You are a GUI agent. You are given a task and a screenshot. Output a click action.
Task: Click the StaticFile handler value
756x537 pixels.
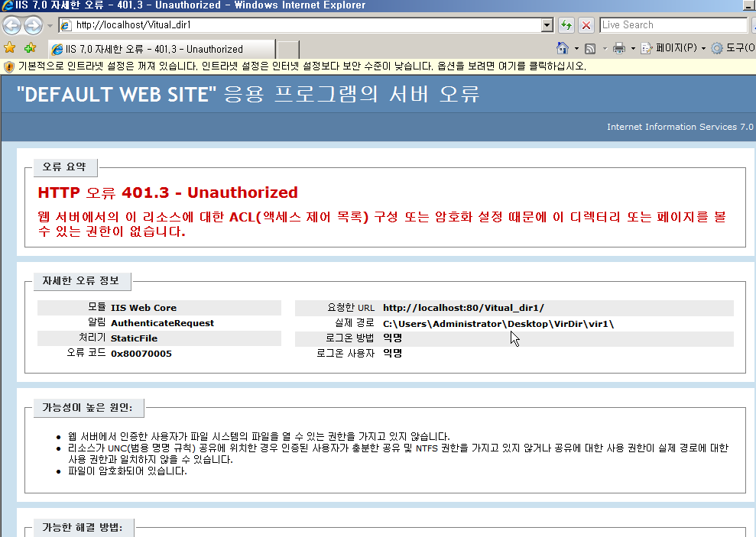[x=134, y=338]
